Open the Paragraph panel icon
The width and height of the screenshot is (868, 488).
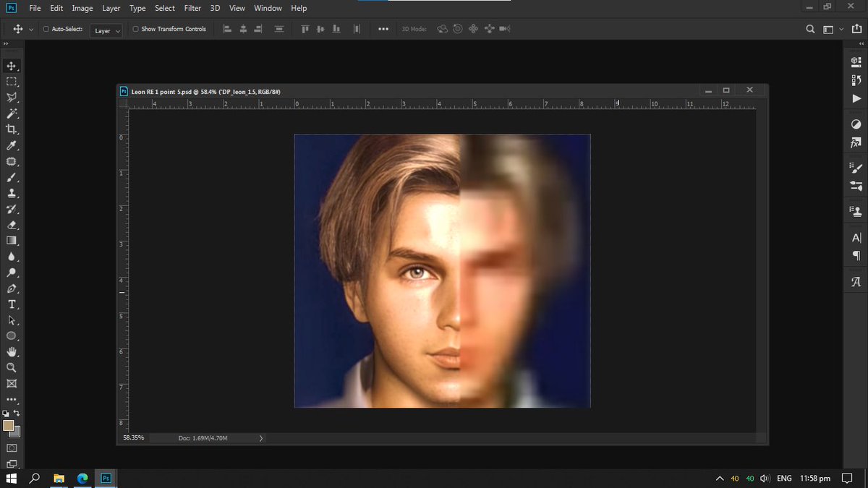click(x=856, y=256)
